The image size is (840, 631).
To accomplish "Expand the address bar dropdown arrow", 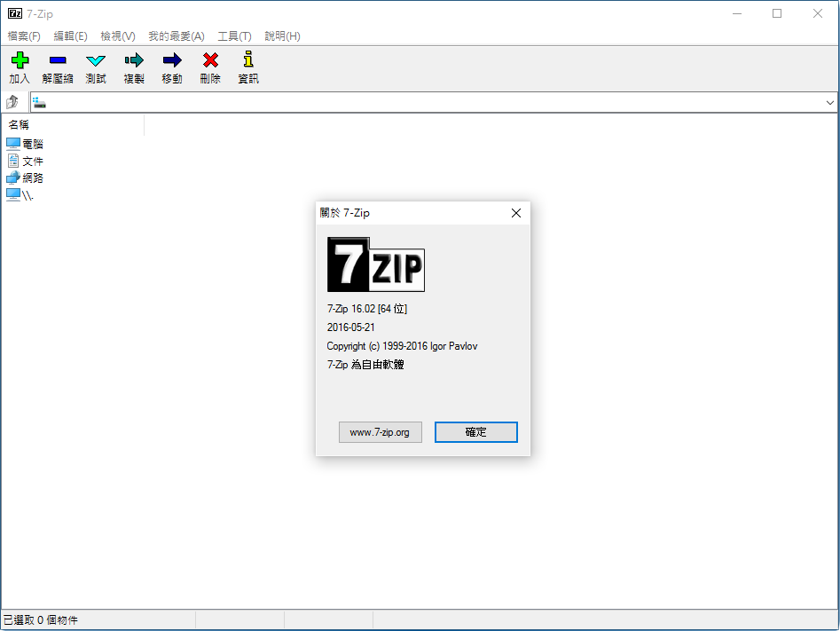I will (830, 103).
